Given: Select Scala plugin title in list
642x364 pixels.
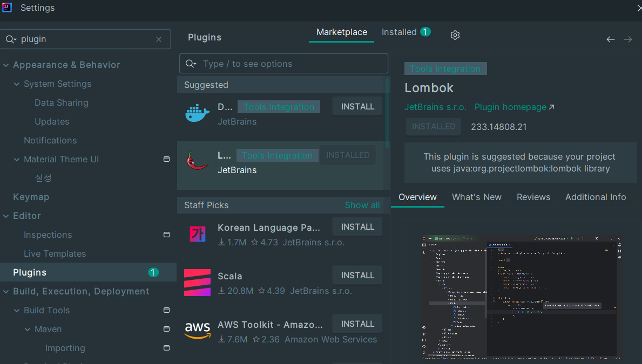Looking at the screenshot, I should tap(229, 277).
